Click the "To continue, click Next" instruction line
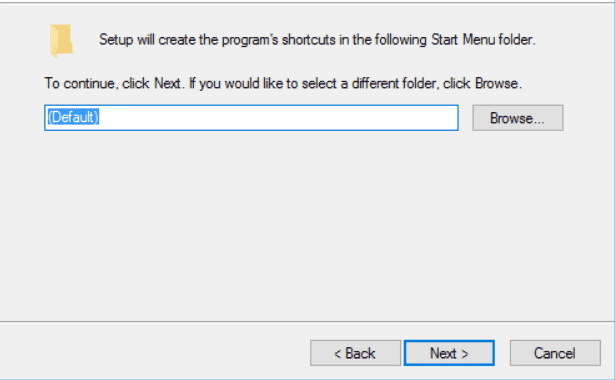Viewport: 615px width, 380px height. point(283,84)
